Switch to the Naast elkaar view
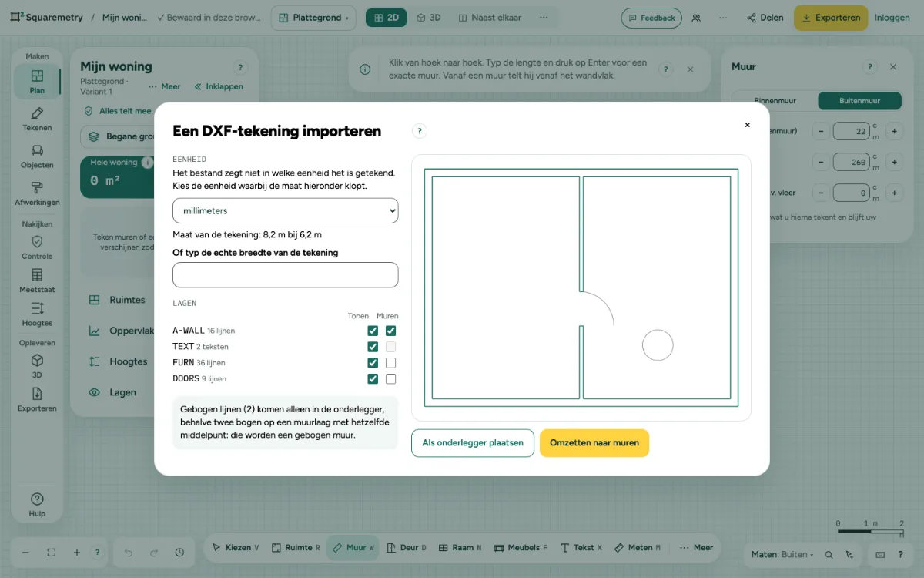 coord(489,18)
